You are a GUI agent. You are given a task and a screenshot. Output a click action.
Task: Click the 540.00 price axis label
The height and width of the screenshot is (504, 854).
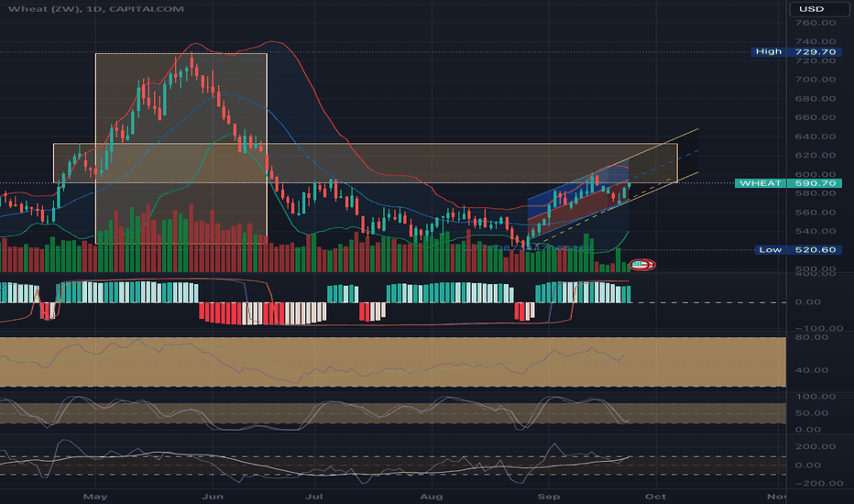pos(816,231)
